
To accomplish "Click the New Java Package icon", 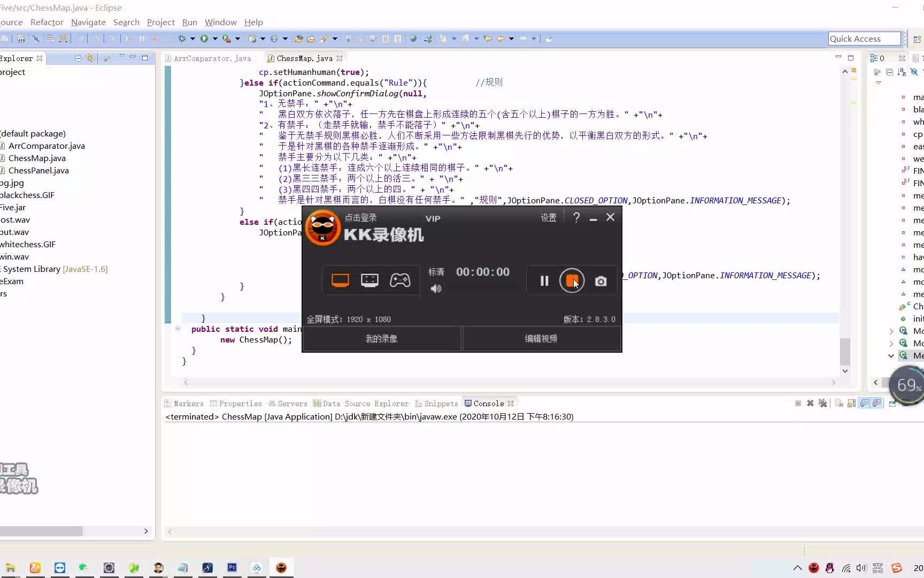I will click(252, 39).
